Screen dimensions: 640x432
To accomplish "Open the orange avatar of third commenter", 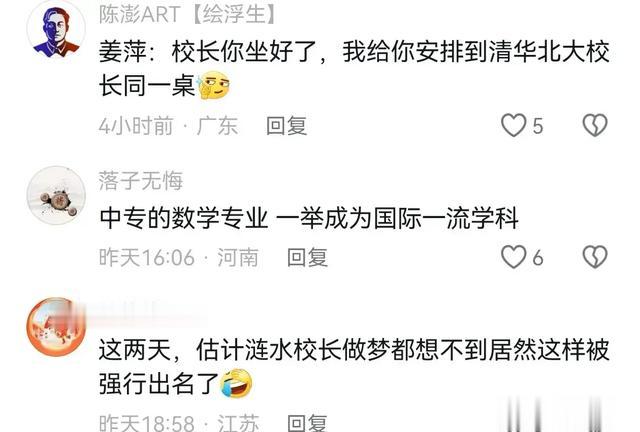I will (56, 327).
